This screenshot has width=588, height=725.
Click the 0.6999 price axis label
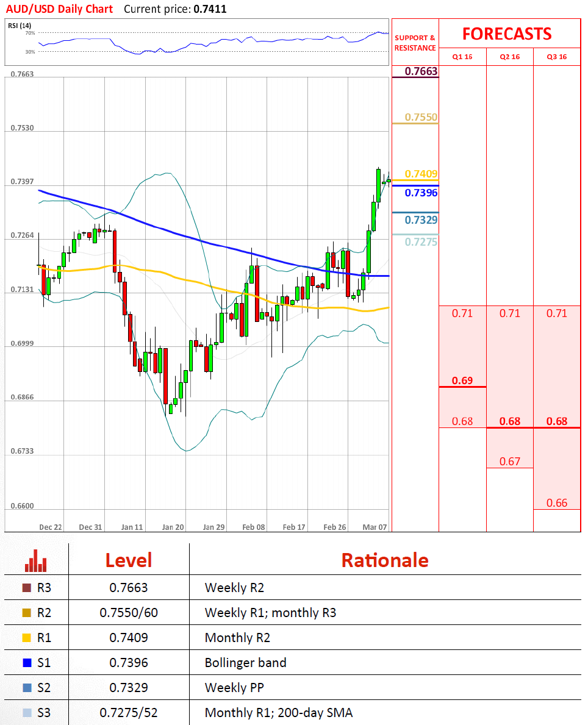pyautogui.click(x=22, y=343)
